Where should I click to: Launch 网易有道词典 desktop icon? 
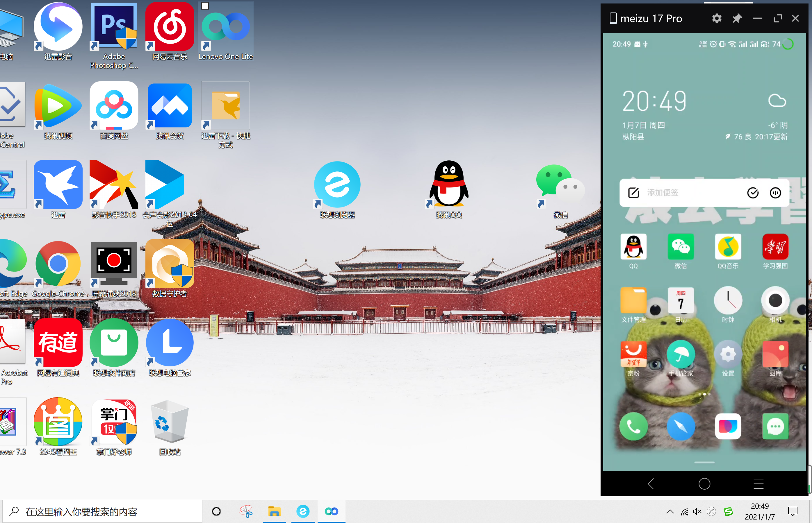point(58,348)
